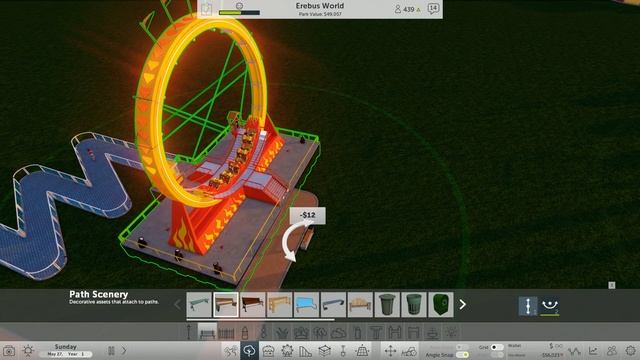
Task: Open the paths builder icon
Action: (231, 351)
